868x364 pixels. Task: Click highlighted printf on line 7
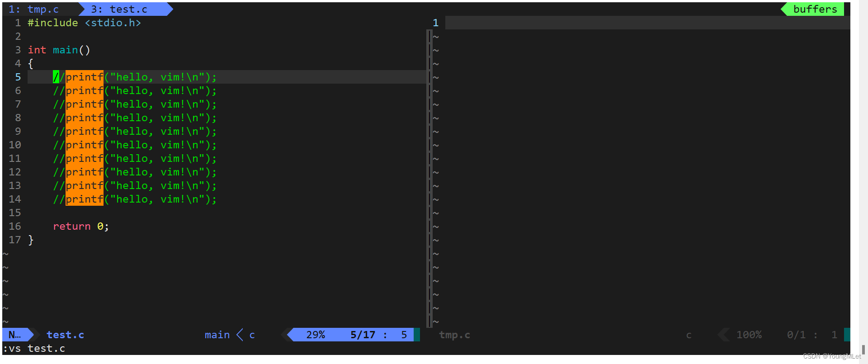pos(85,104)
